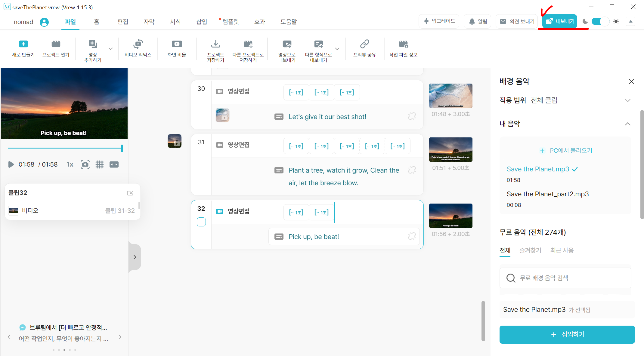
Task: Click 프로젝트 저장하기 save icon
Action: click(215, 44)
